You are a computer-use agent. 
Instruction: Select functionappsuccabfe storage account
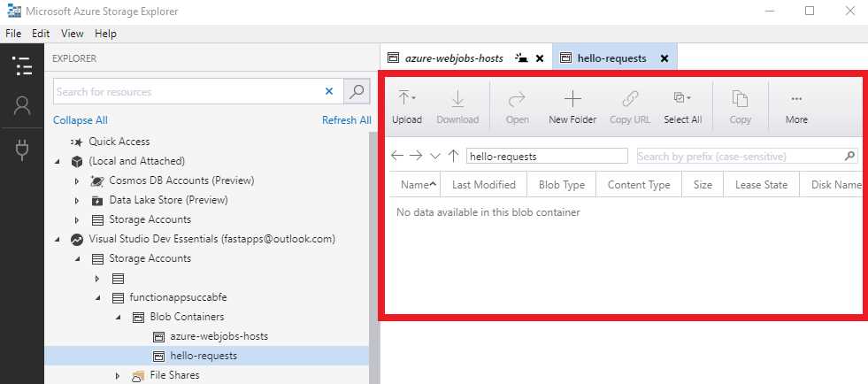178,297
